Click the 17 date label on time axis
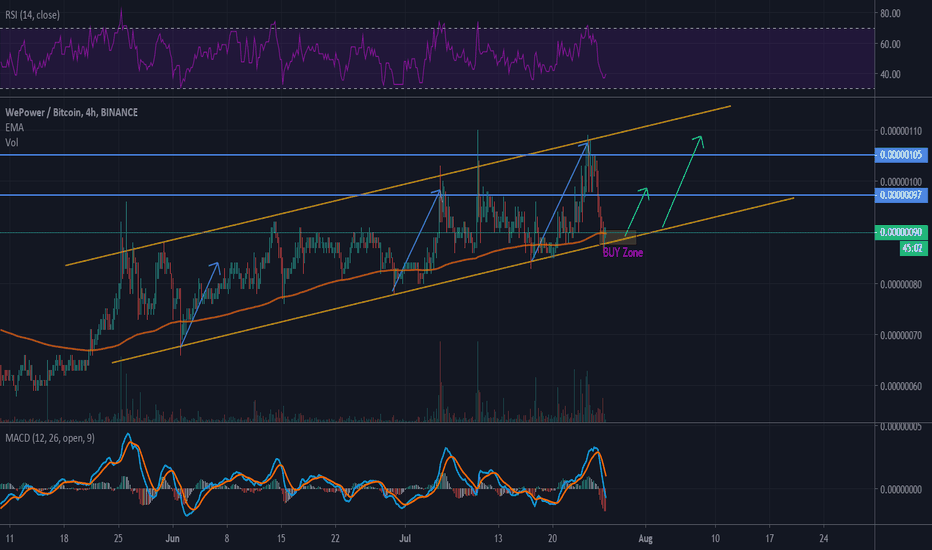 point(770,539)
